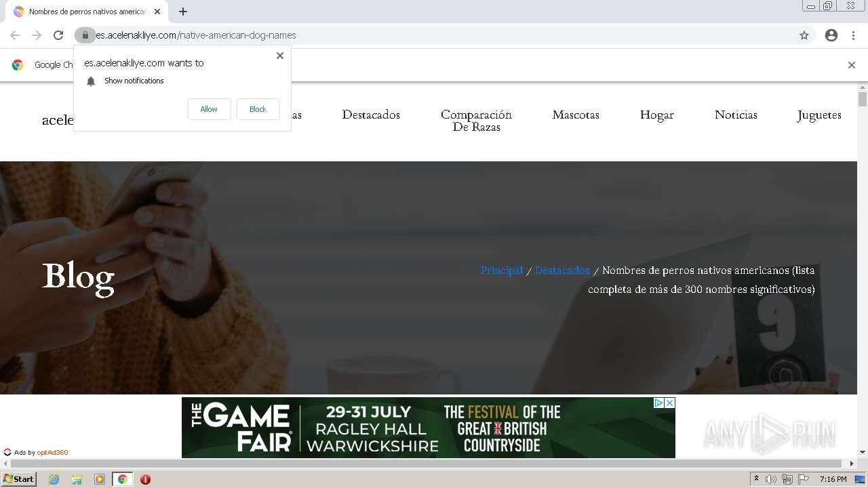Reload the page in Chrome
The height and width of the screenshot is (488, 868).
[x=58, y=35]
